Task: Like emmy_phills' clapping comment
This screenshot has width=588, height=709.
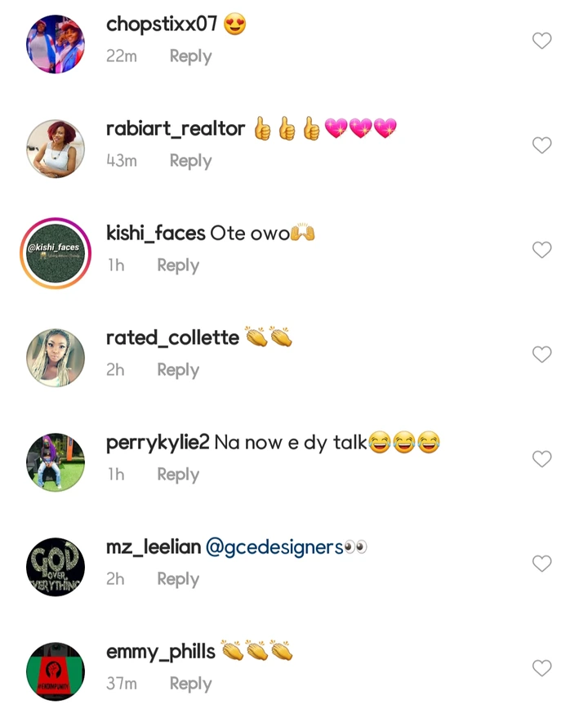Action: click(x=542, y=668)
